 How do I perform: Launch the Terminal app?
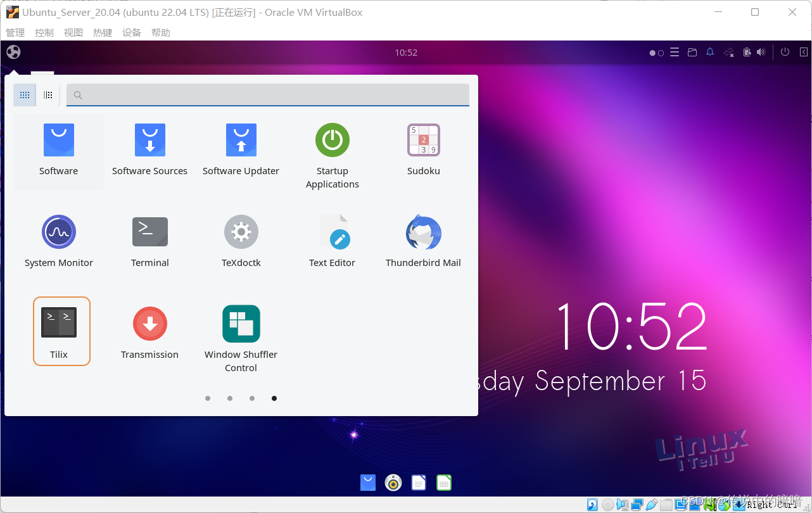(x=149, y=243)
